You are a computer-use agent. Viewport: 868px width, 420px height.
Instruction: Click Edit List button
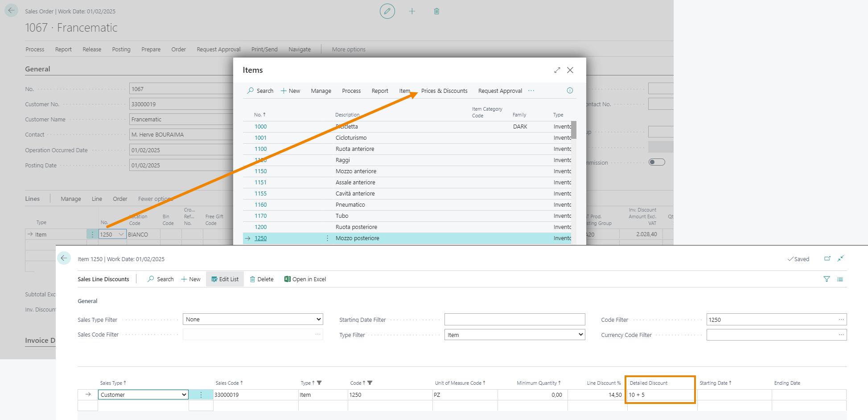(x=225, y=279)
